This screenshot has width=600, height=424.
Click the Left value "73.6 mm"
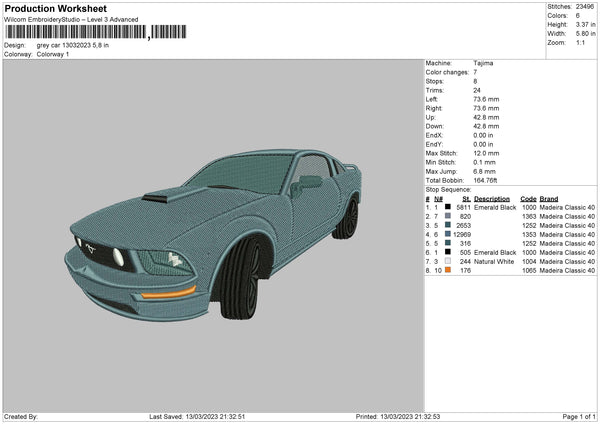pyautogui.click(x=486, y=99)
